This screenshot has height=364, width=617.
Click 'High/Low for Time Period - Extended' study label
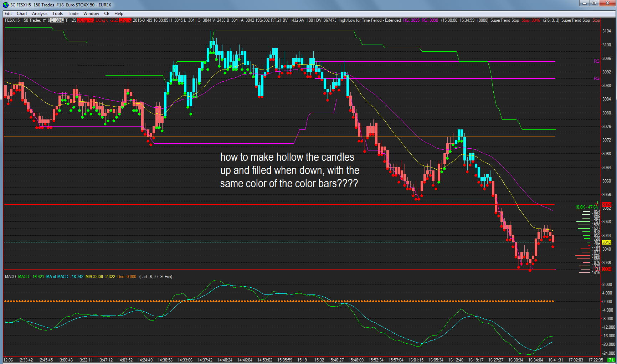pyautogui.click(x=370, y=20)
